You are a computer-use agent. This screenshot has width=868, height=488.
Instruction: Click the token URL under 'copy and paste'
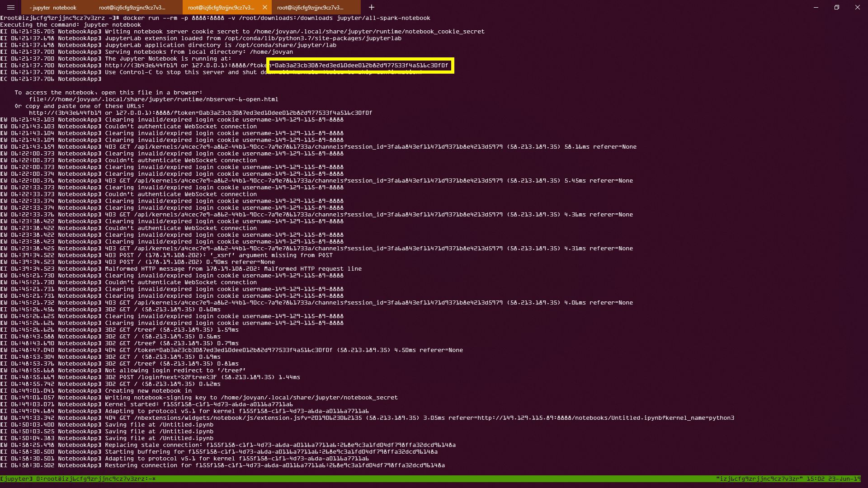[x=200, y=113]
